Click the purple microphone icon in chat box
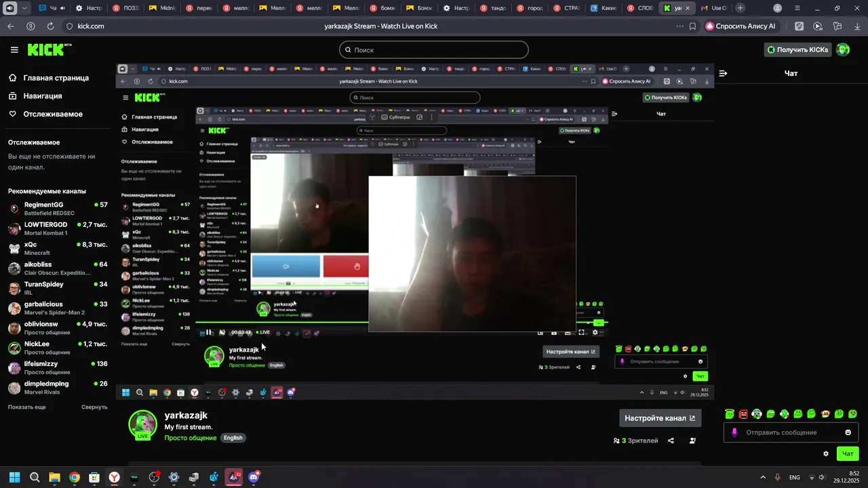The height and width of the screenshot is (488, 868). coord(734,432)
